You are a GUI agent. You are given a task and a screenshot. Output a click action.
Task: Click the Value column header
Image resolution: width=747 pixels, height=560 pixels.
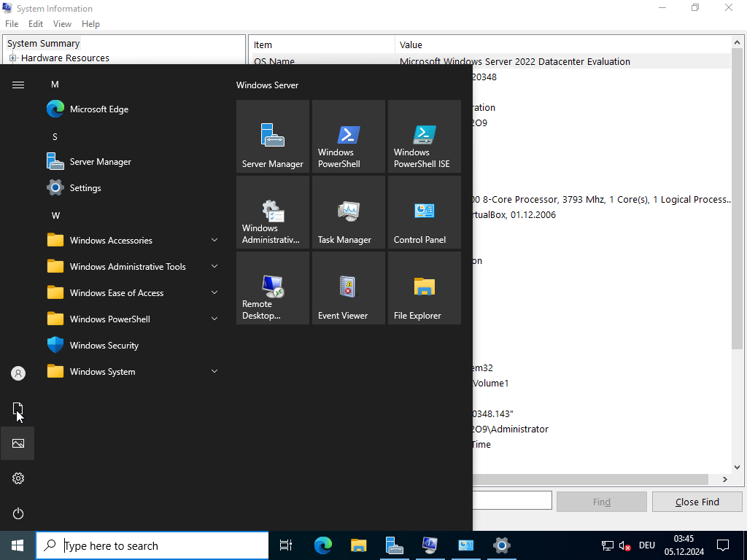click(x=562, y=44)
